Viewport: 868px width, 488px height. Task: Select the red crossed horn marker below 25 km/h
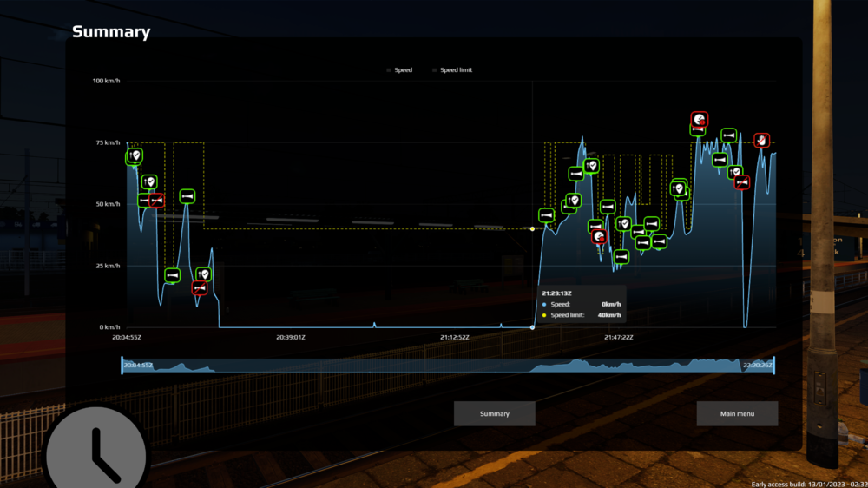pos(200,288)
